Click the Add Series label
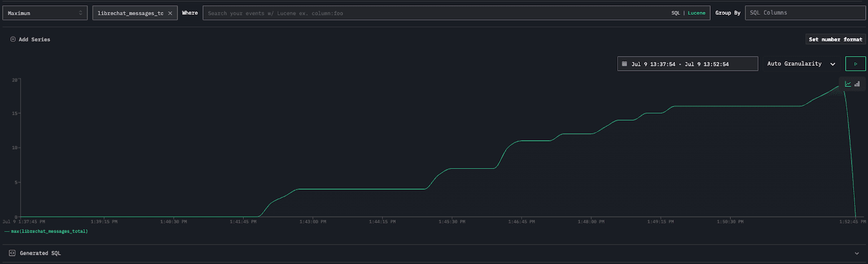868x264 pixels. [x=34, y=40]
